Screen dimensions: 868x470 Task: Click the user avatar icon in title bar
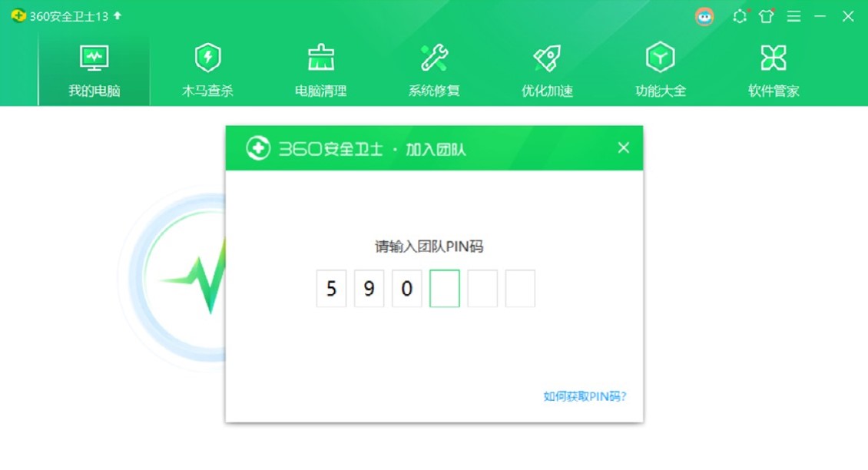[704, 17]
